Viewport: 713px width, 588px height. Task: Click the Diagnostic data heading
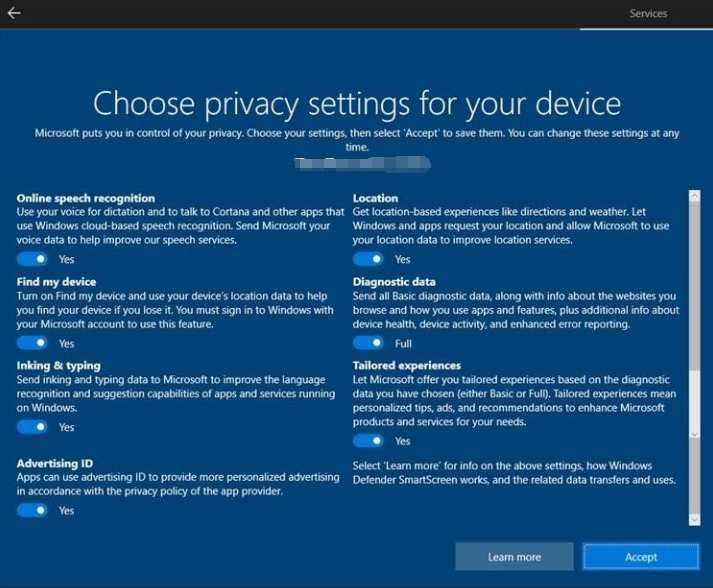click(x=394, y=282)
